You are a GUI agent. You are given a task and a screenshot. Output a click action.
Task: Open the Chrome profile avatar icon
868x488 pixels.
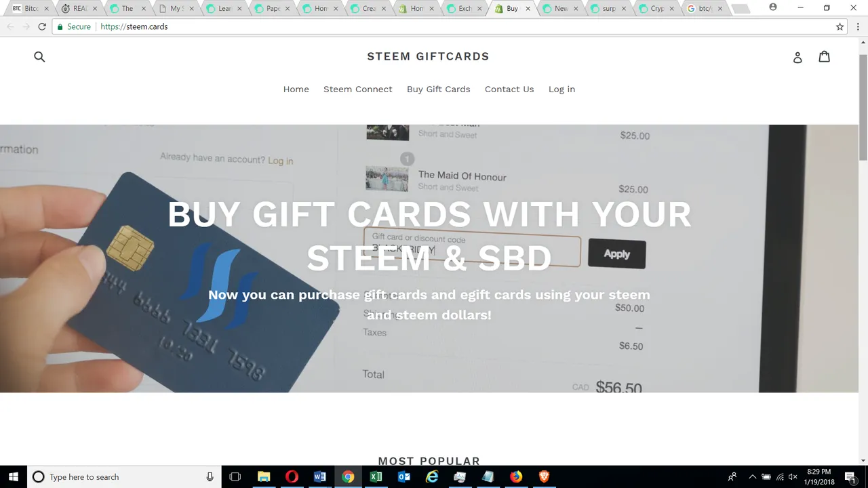[x=773, y=7]
